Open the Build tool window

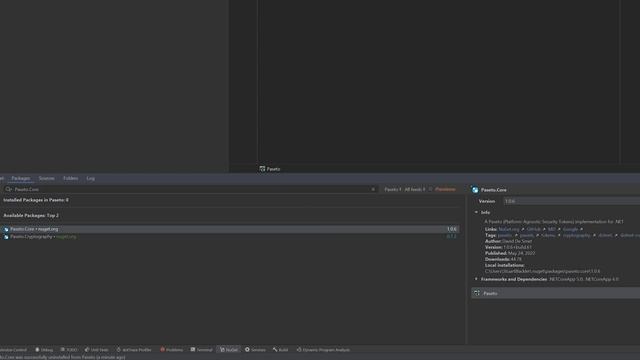coord(280,350)
